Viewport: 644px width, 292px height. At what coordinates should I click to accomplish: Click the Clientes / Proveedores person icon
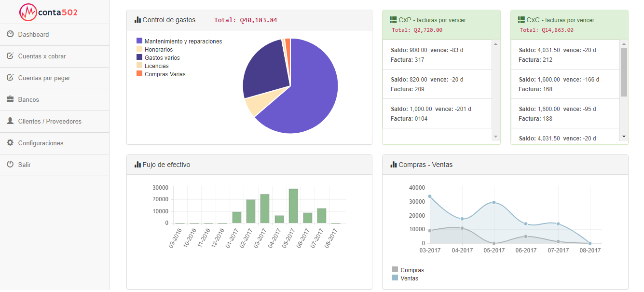10,121
